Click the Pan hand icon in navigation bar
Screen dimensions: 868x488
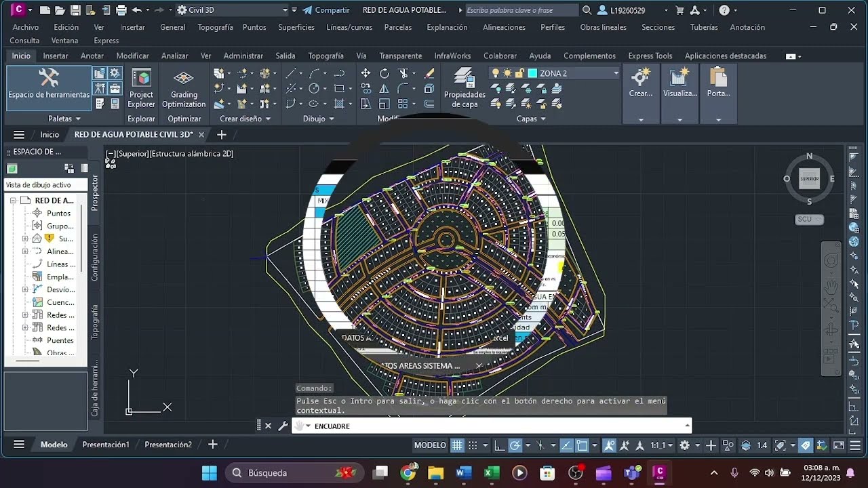click(831, 286)
